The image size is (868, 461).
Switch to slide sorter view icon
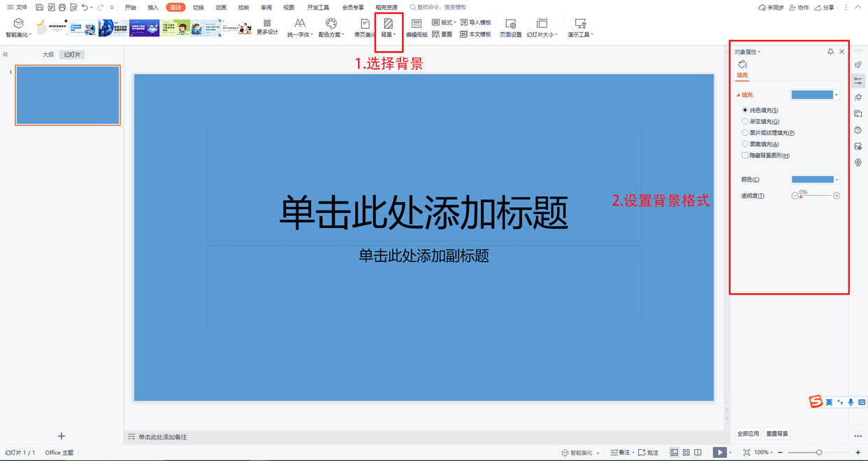point(686,453)
